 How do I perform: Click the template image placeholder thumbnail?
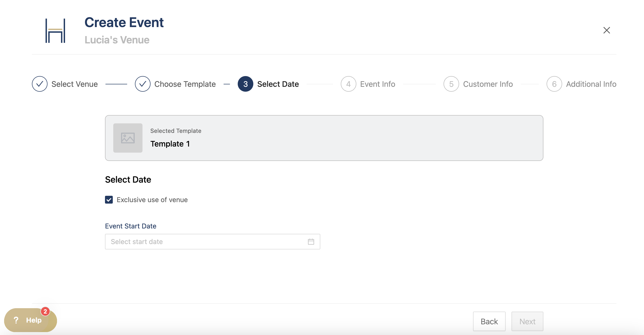click(128, 138)
